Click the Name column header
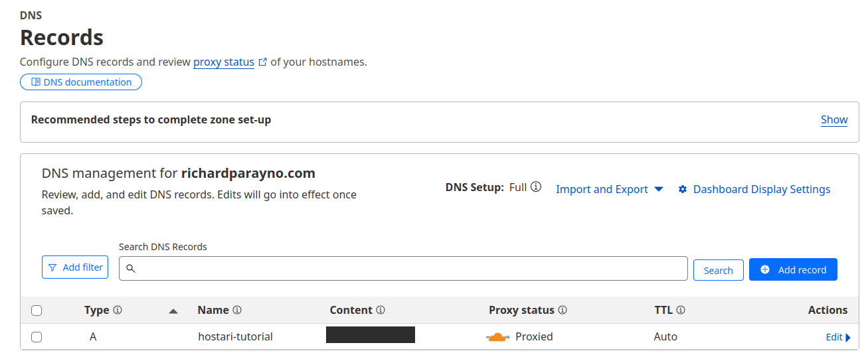The height and width of the screenshot is (355, 868). tap(213, 310)
